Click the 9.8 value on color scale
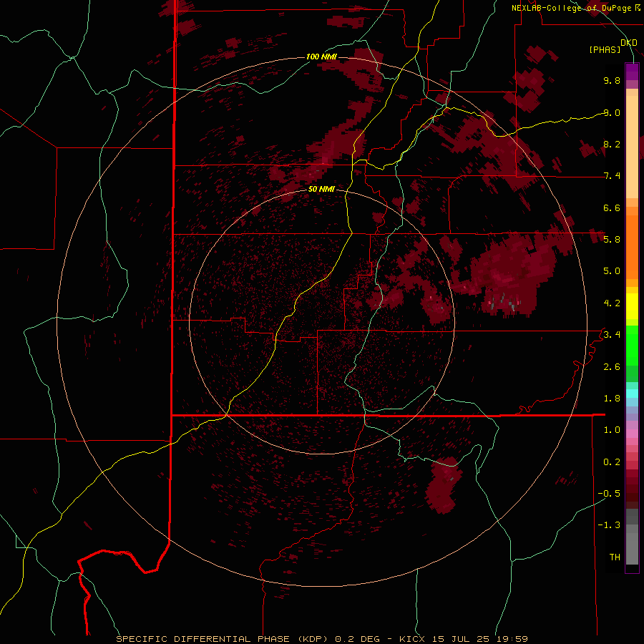Image resolution: width=644 pixels, height=644 pixels. (612, 80)
